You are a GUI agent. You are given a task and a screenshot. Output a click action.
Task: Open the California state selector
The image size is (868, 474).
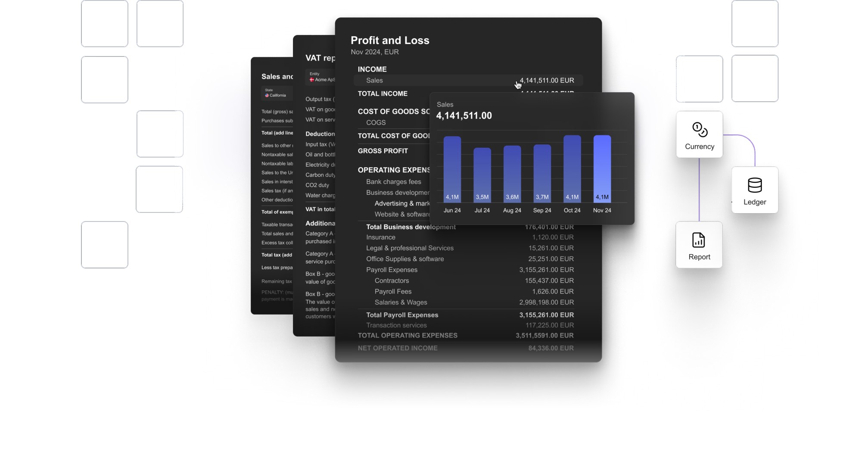coord(277,93)
